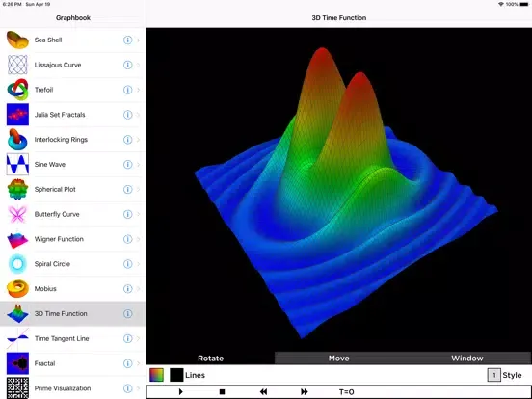Open the Trefoil info button
The height and width of the screenshot is (399, 532).
click(x=127, y=90)
